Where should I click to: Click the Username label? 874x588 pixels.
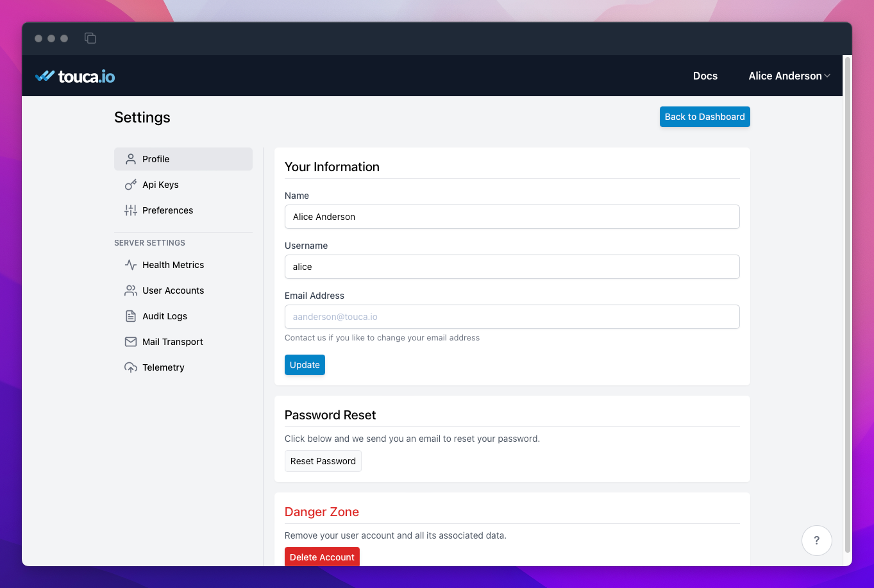pos(306,246)
